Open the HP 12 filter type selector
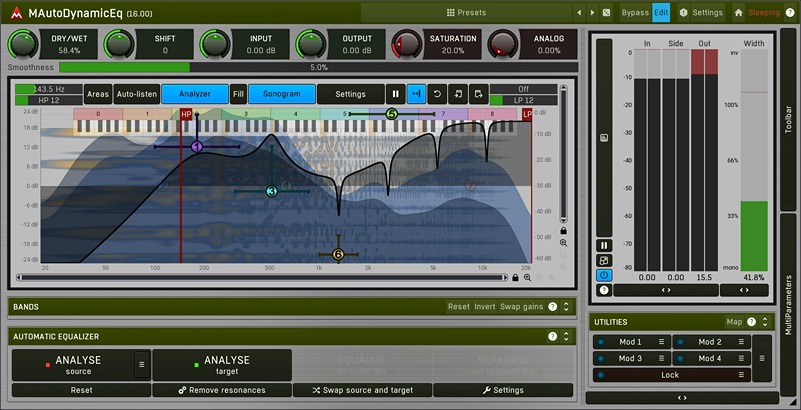 pos(49,101)
